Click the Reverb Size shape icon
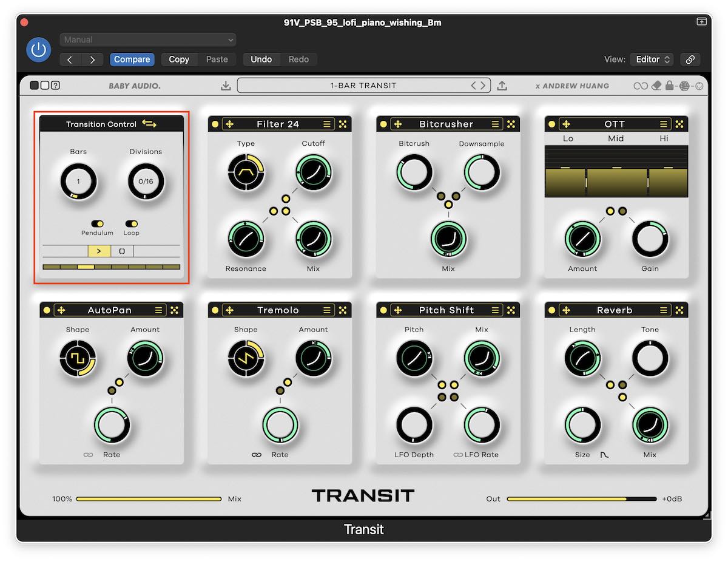728x561 pixels. click(x=604, y=455)
